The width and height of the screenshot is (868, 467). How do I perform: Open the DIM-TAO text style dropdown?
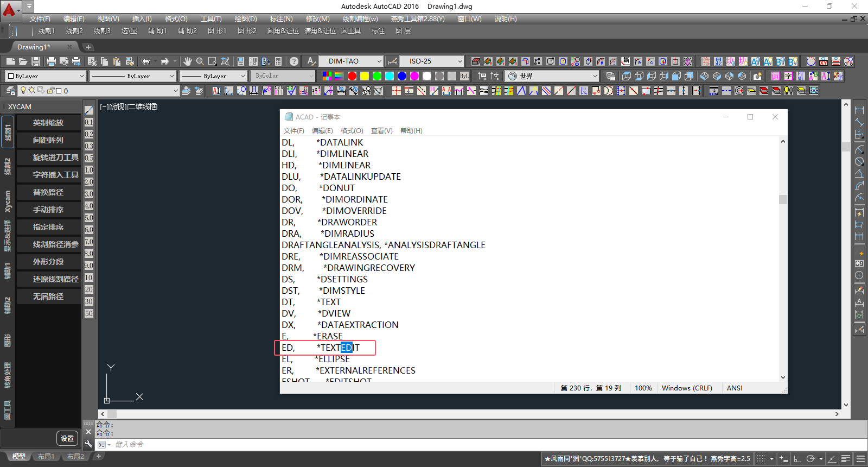(x=379, y=61)
